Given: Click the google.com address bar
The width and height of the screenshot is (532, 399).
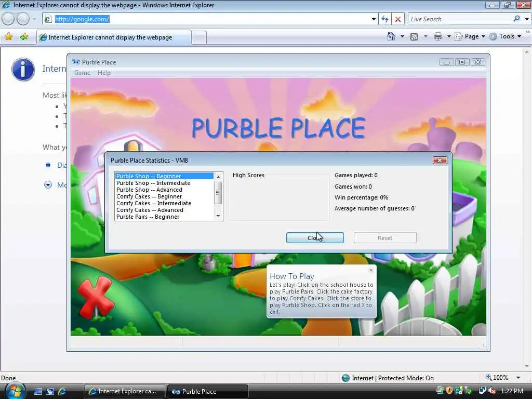Looking at the screenshot, I should tap(210, 19).
